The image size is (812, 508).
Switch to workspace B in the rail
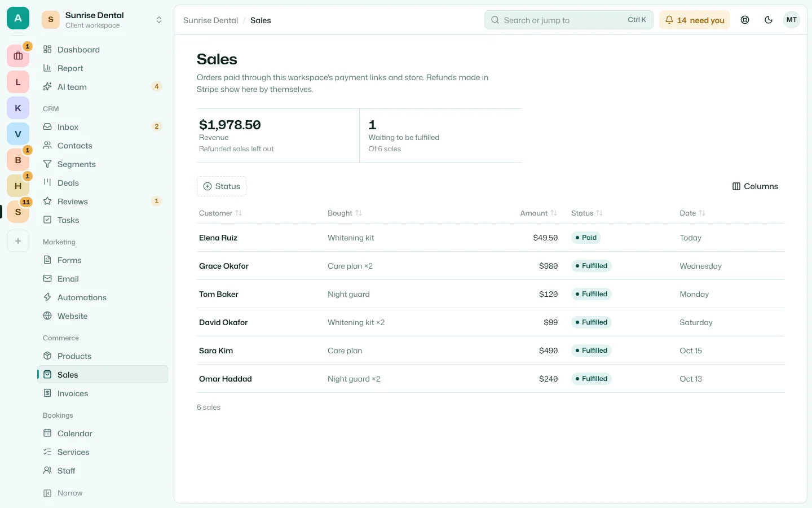coord(18,160)
